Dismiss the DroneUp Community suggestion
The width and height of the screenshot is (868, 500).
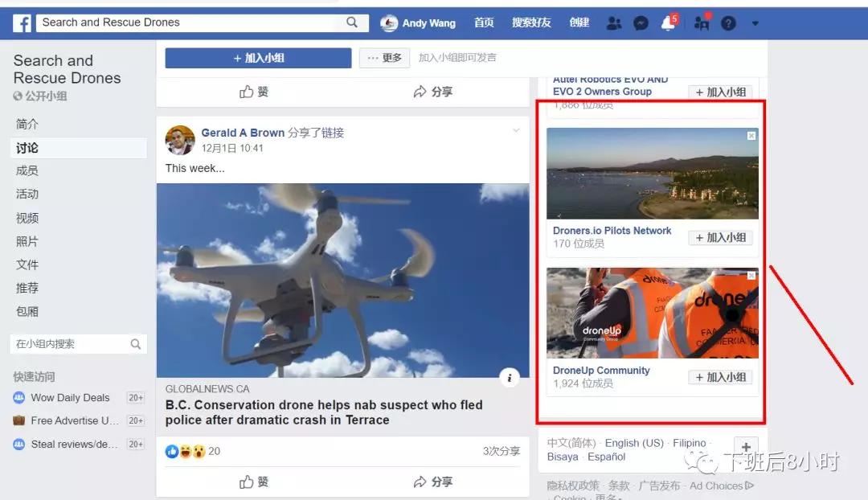[x=751, y=275]
